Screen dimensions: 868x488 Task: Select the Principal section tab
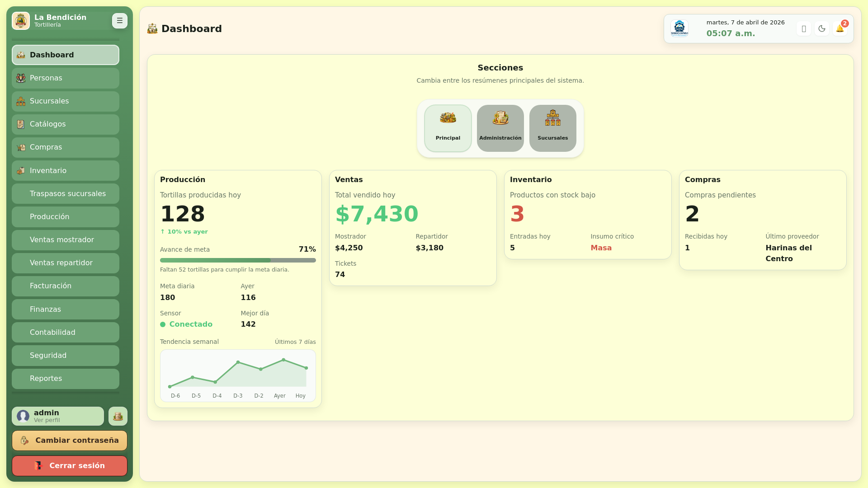pos(448,128)
